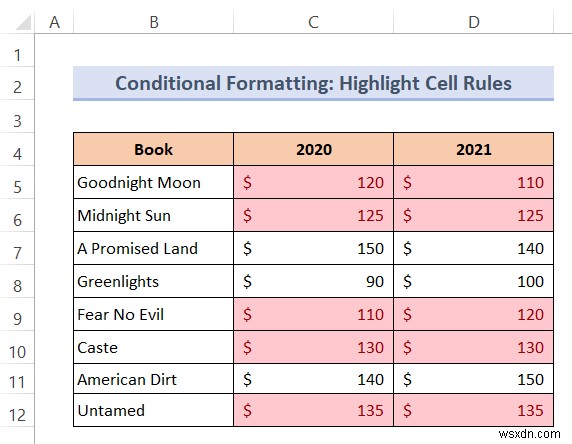
Task: Select the Caste cell
Action: click(x=154, y=347)
